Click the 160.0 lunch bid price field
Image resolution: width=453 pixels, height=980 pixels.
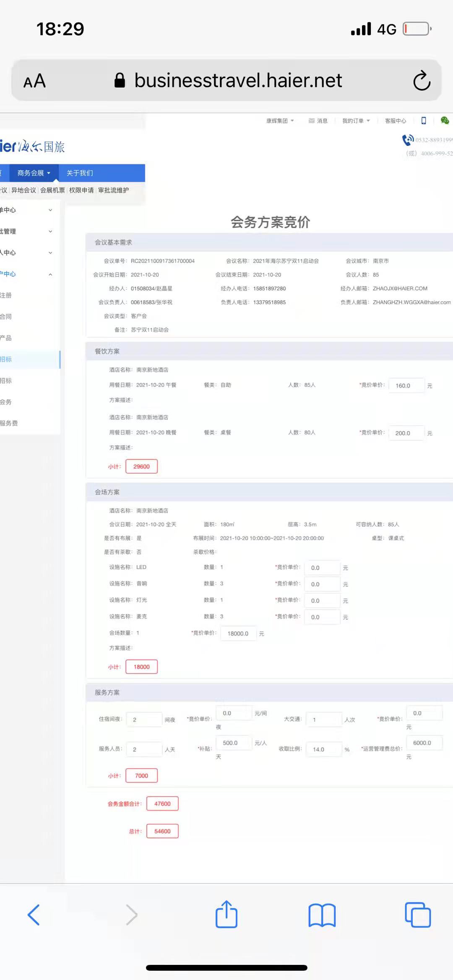(x=406, y=385)
